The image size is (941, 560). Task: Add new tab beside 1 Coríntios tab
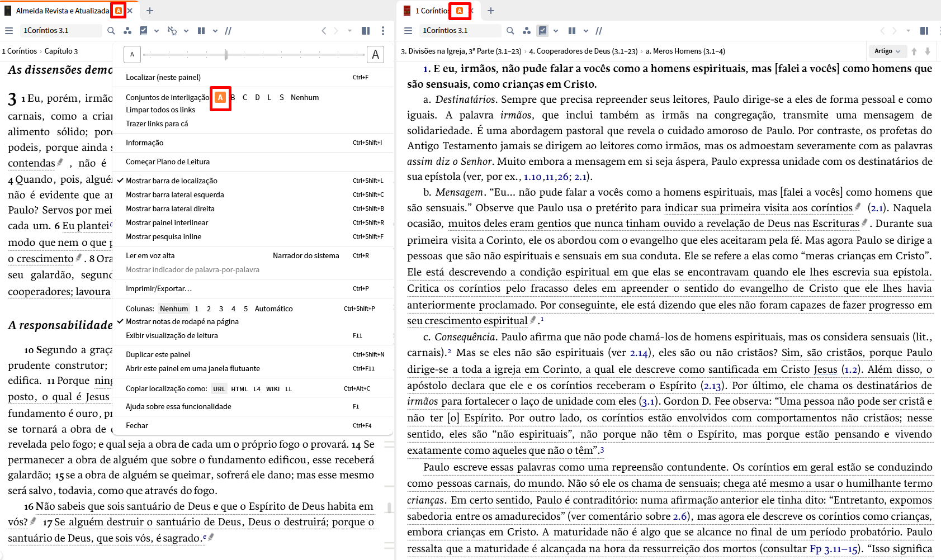(490, 11)
